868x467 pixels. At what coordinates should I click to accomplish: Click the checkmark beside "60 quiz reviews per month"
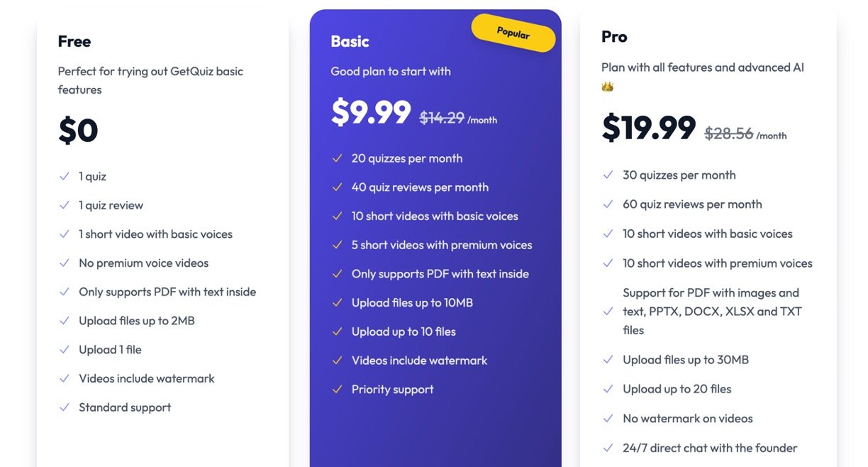click(x=608, y=204)
